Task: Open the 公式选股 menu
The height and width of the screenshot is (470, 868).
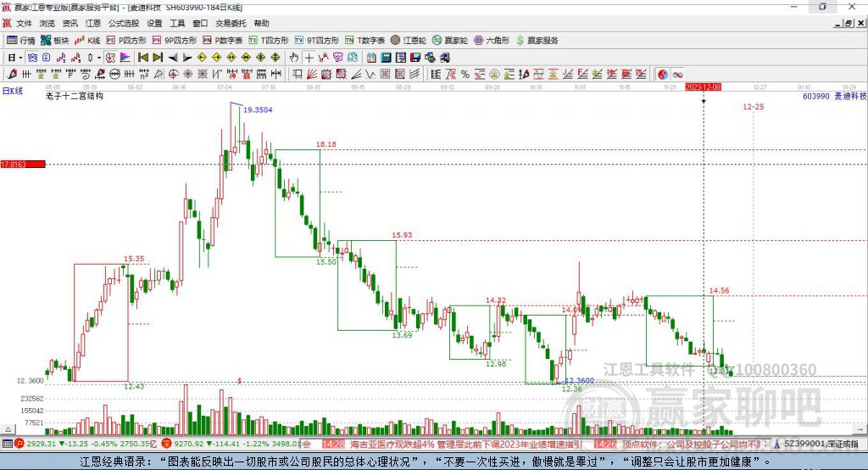Action: pyautogui.click(x=124, y=23)
